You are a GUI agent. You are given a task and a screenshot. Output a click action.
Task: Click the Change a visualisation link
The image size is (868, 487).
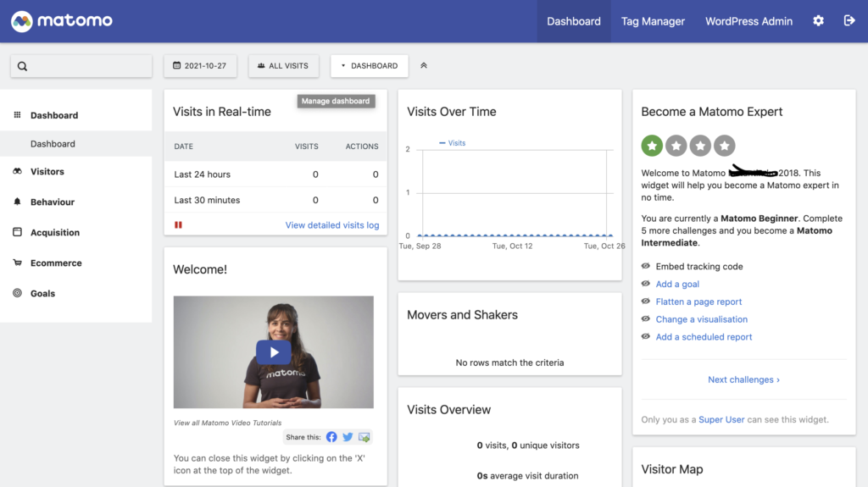pos(701,319)
